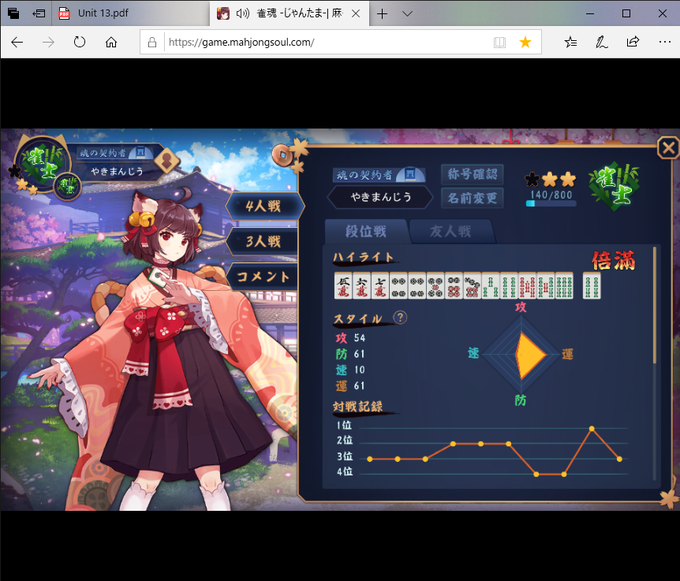Click the avatar frame rank badge top left
The image size is (680, 581).
(x=42, y=163)
